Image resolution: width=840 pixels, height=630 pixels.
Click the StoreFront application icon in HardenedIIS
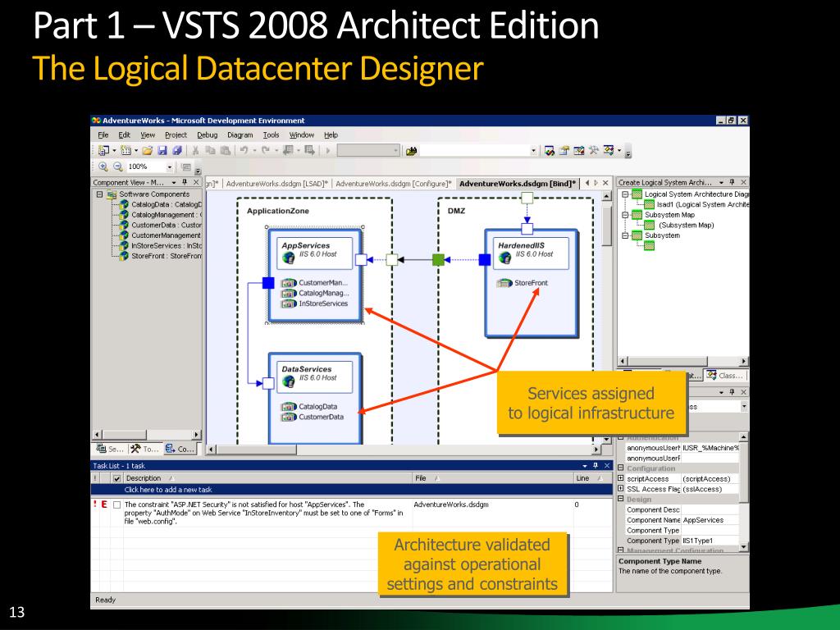[504, 283]
